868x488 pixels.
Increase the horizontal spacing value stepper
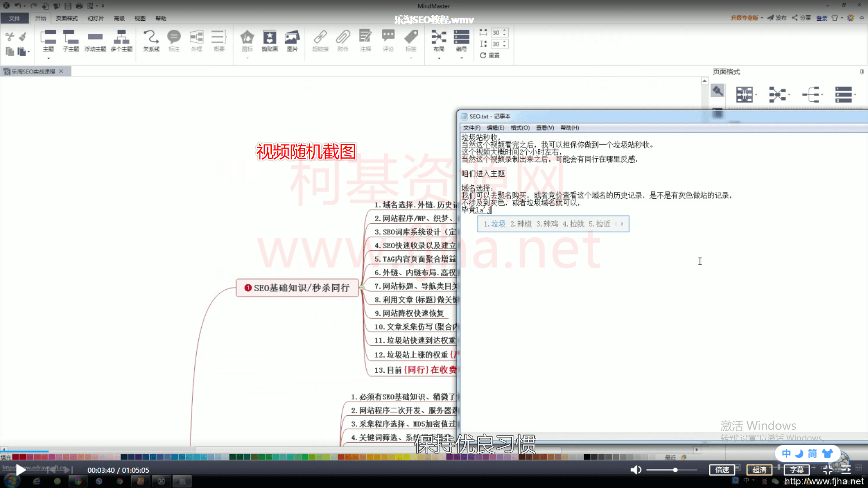tap(505, 30)
